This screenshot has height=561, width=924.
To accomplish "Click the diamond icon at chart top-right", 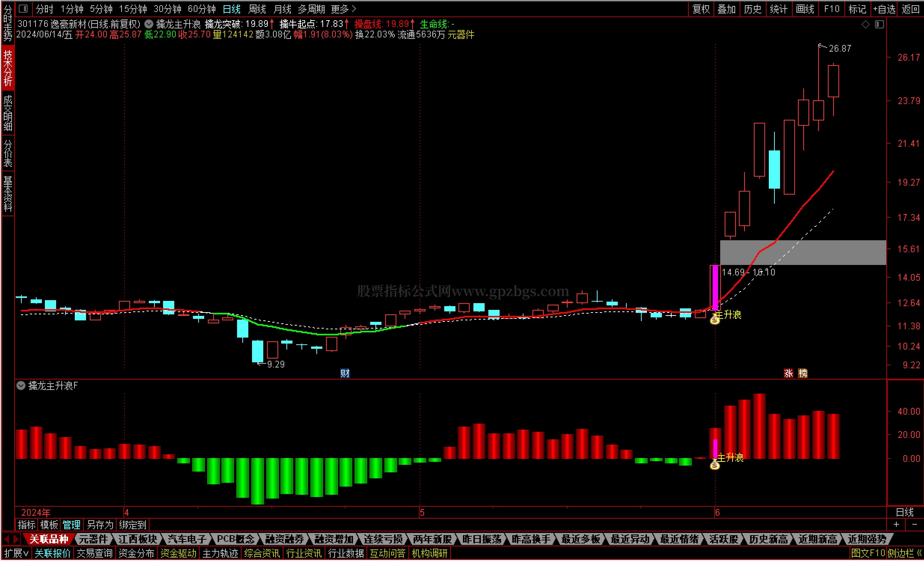I will pyautogui.click(x=866, y=24).
